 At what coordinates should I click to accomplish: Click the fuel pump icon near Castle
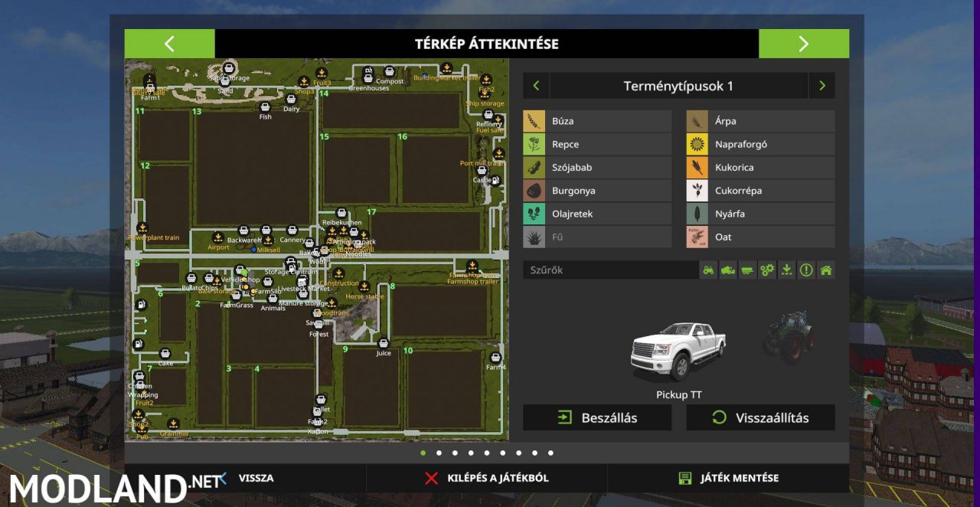pos(495,181)
